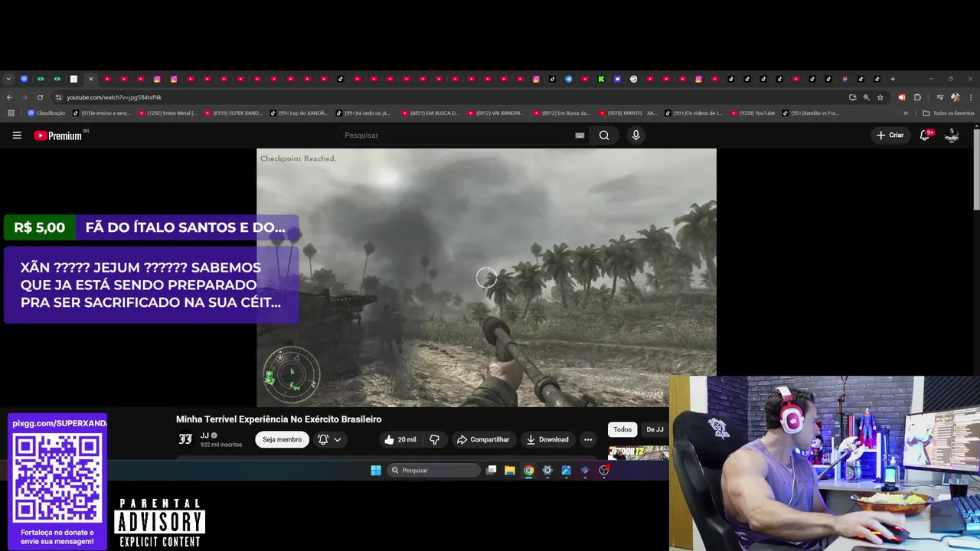The image size is (980, 551).
Task: Open Chrome media controls icon
Action: point(940,97)
